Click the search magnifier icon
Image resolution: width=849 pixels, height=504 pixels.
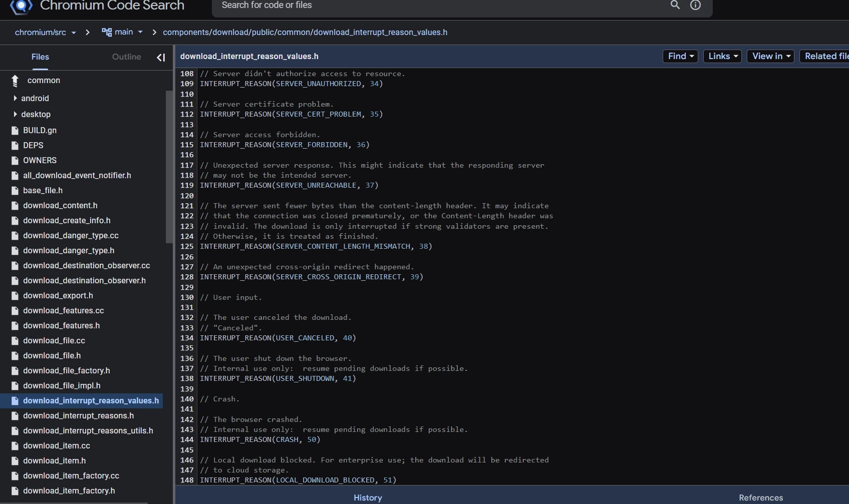point(675,5)
